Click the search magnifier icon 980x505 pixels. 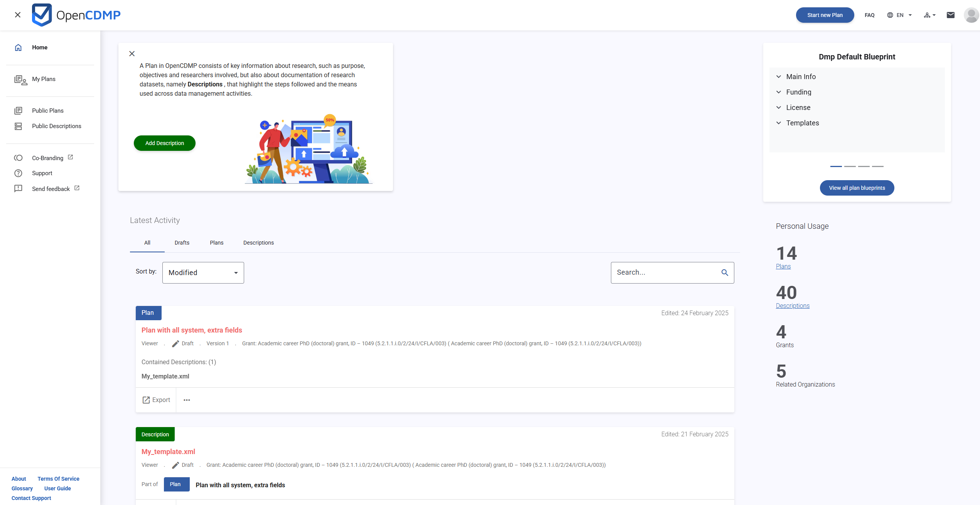click(x=725, y=273)
